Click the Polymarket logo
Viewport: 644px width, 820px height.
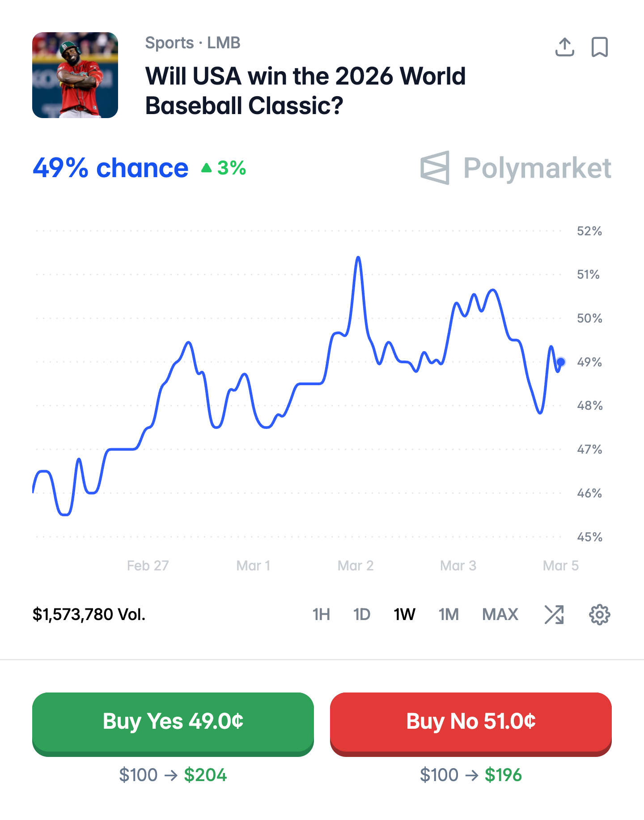[516, 168]
